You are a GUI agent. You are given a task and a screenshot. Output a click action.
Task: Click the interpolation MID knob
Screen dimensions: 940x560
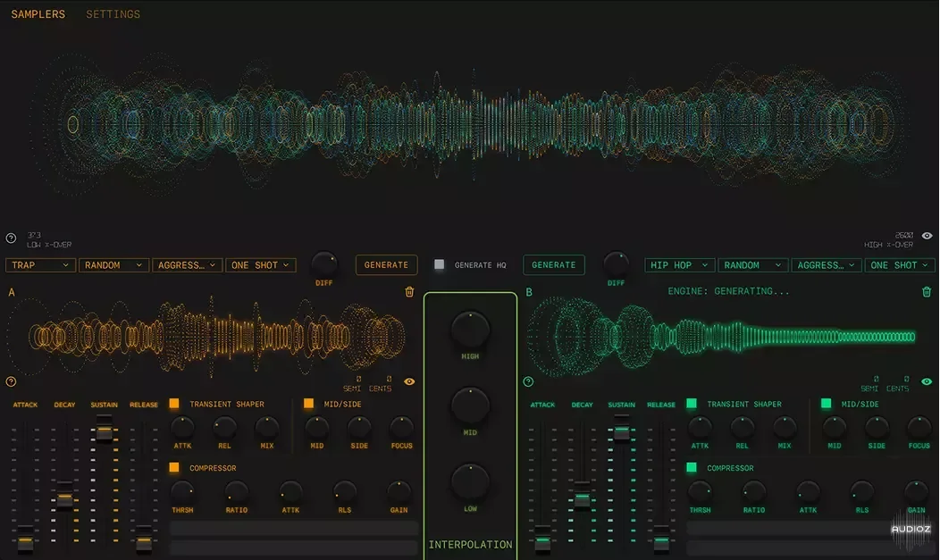(470, 406)
